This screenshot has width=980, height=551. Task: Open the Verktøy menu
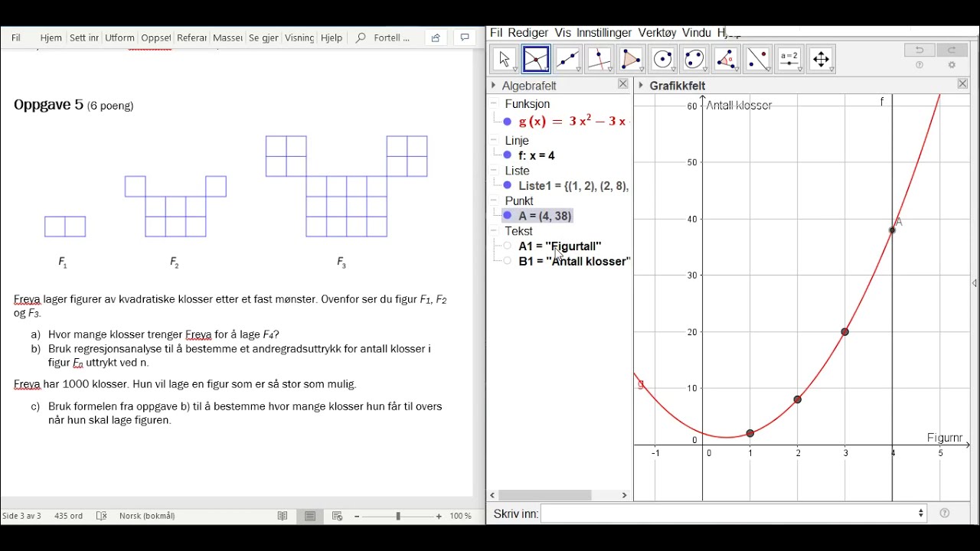pos(658,33)
